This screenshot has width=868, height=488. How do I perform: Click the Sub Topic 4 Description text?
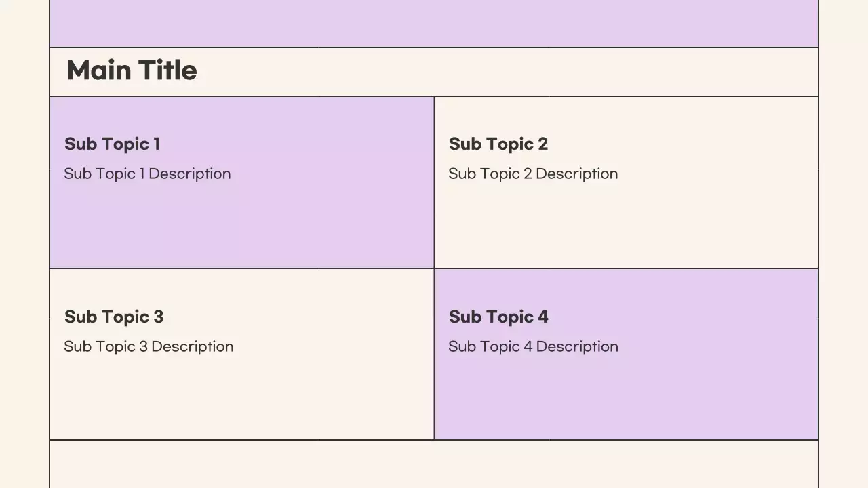(533, 346)
